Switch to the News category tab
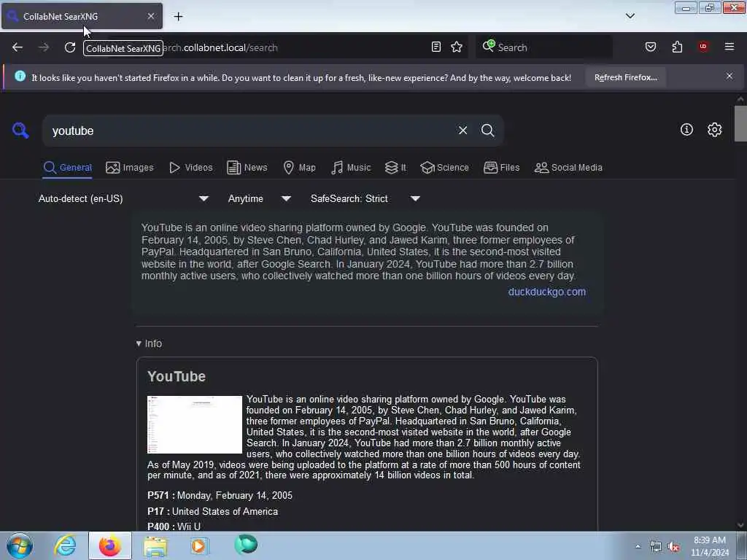 point(247,168)
